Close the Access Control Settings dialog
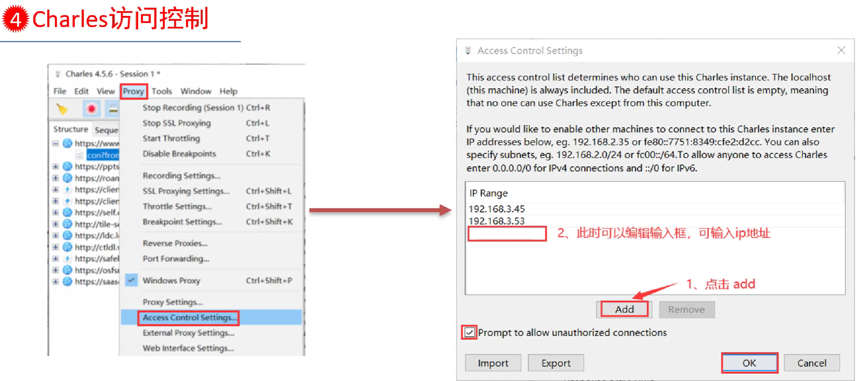 click(841, 51)
